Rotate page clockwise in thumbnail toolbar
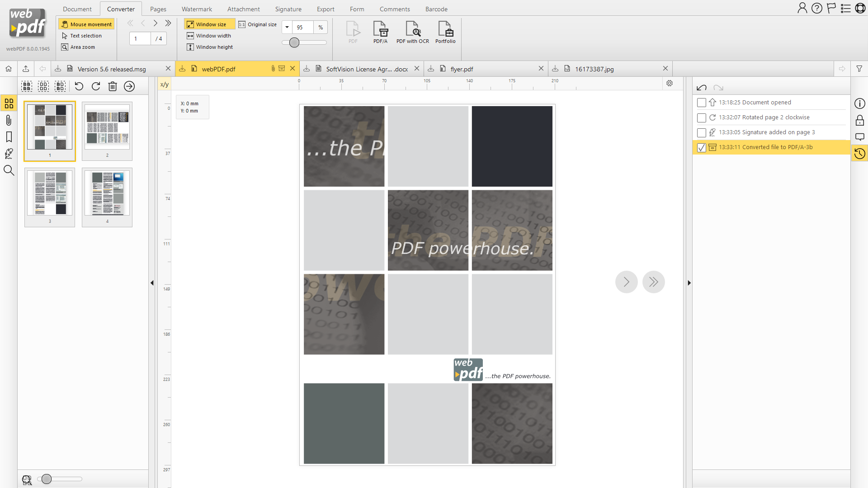Viewport: 868px width, 488px height. (x=96, y=86)
